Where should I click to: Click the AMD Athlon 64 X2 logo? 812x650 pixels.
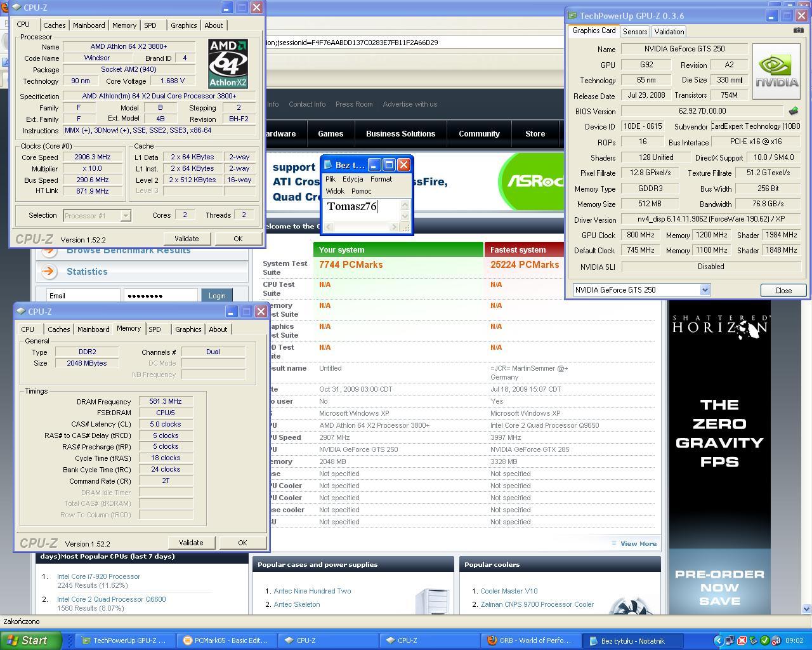coord(228,63)
